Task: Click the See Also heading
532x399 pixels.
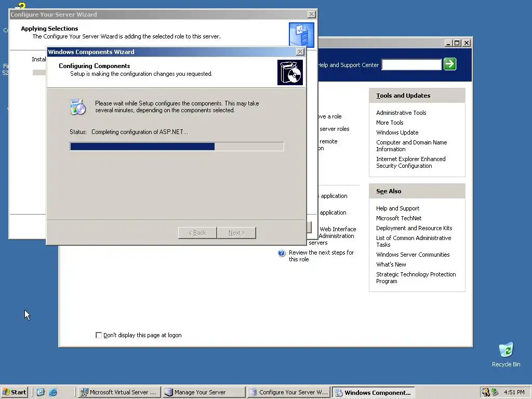Action: pyautogui.click(x=389, y=191)
